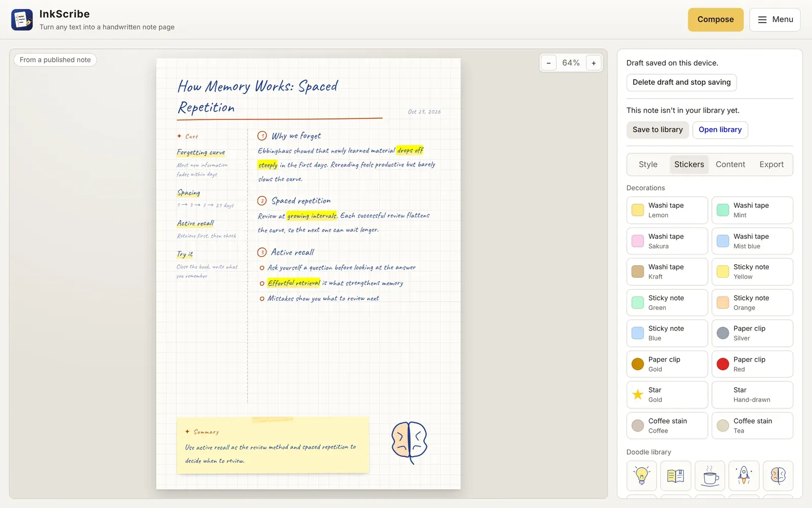Zoom out with the minus button

549,63
